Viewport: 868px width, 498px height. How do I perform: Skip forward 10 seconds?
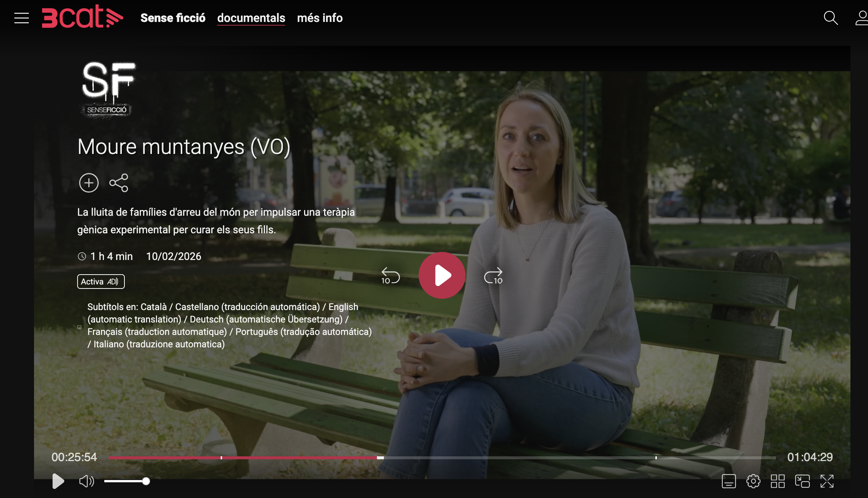[493, 276]
